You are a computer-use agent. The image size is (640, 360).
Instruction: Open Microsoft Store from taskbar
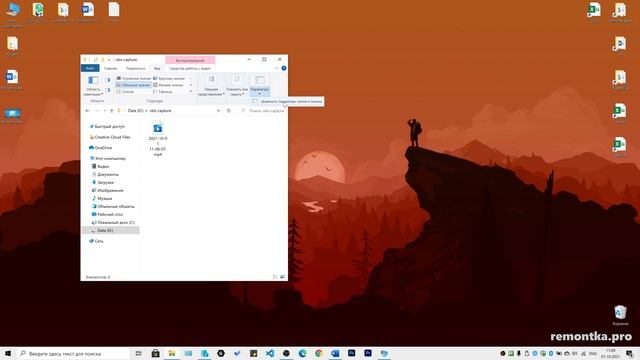[x=156, y=353]
